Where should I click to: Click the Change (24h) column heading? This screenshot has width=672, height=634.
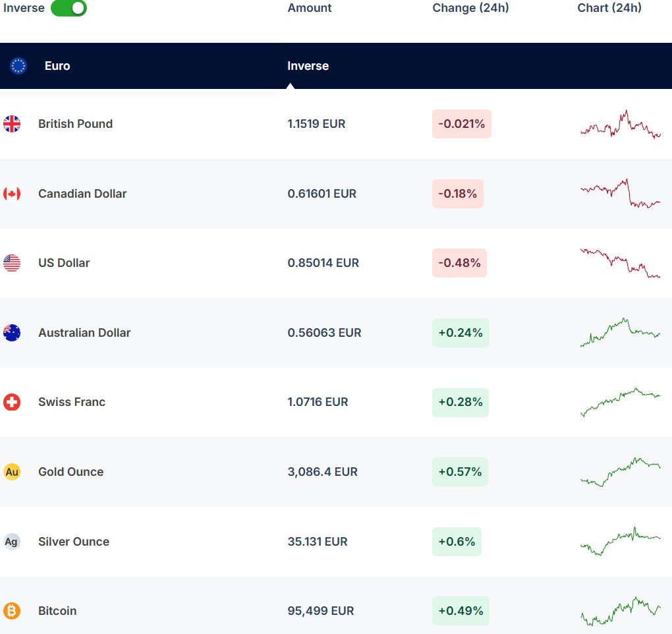pyautogui.click(x=470, y=8)
